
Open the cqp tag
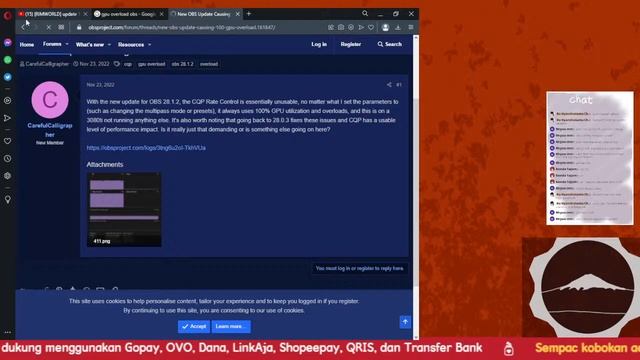coord(128,64)
